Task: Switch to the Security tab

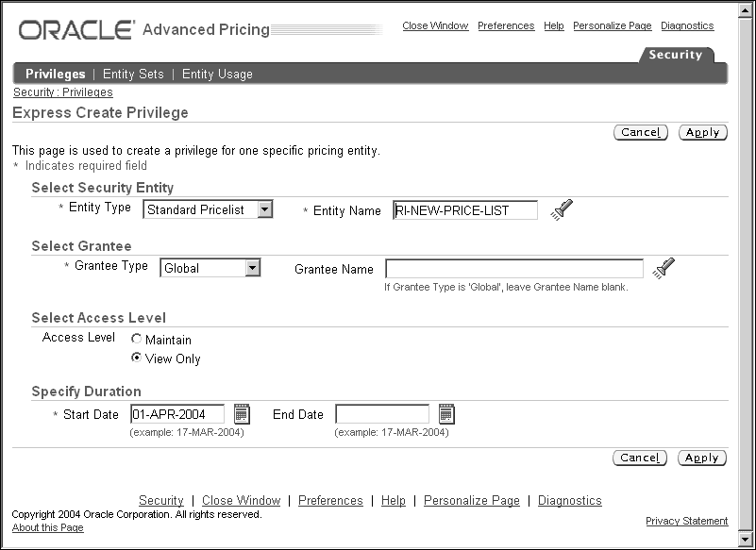Action: click(675, 55)
